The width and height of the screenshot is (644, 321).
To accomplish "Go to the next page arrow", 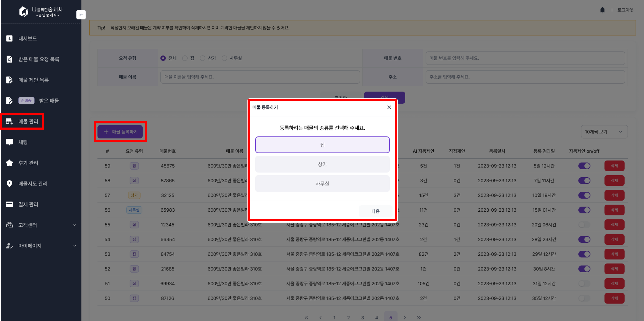I will tap(405, 317).
